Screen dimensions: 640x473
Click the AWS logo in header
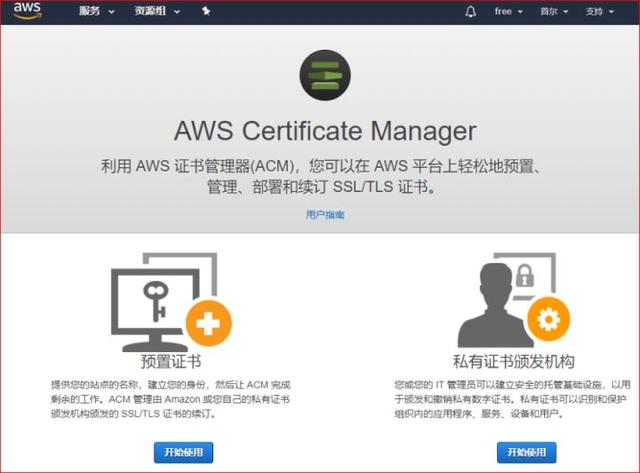click(x=27, y=11)
